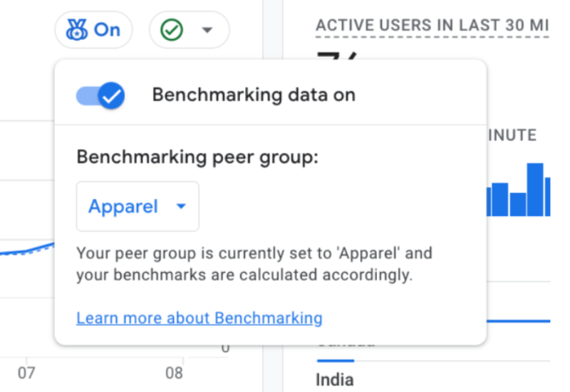The height and width of the screenshot is (392, 570).
Task: Click the 07 date label on the chart axis
Action: (x=26, y=373)
